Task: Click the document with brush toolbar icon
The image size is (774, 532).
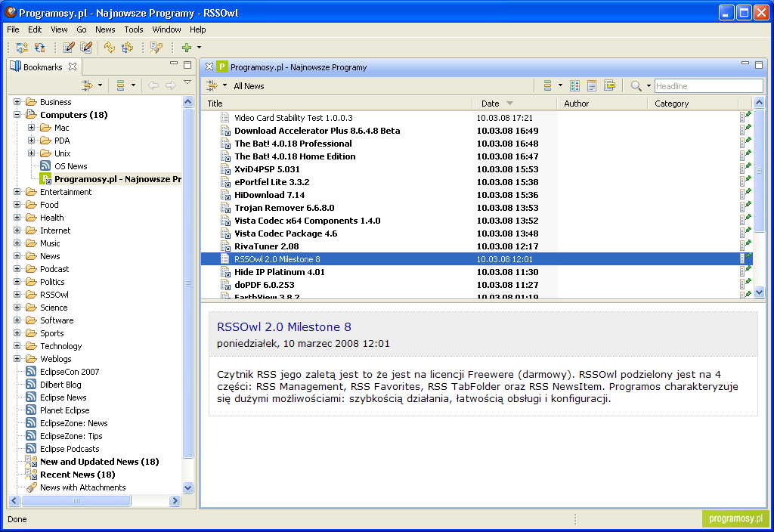Action: [x=156, y=48]
